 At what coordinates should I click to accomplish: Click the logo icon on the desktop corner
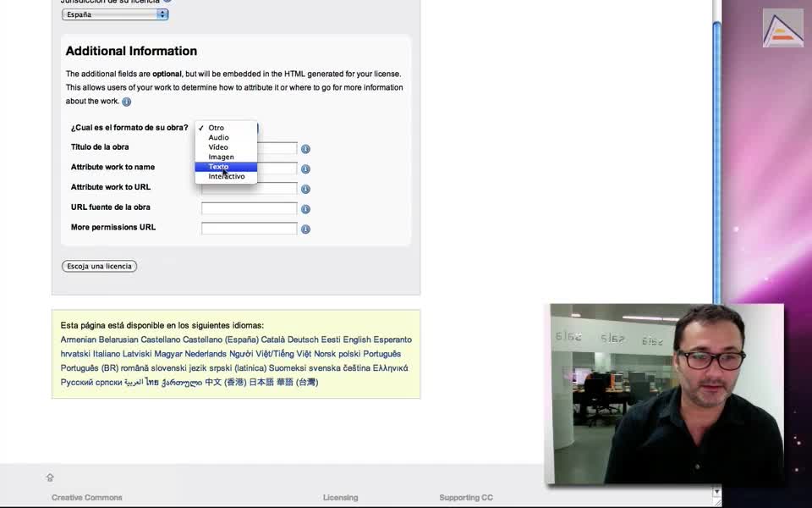click(783, 28)
